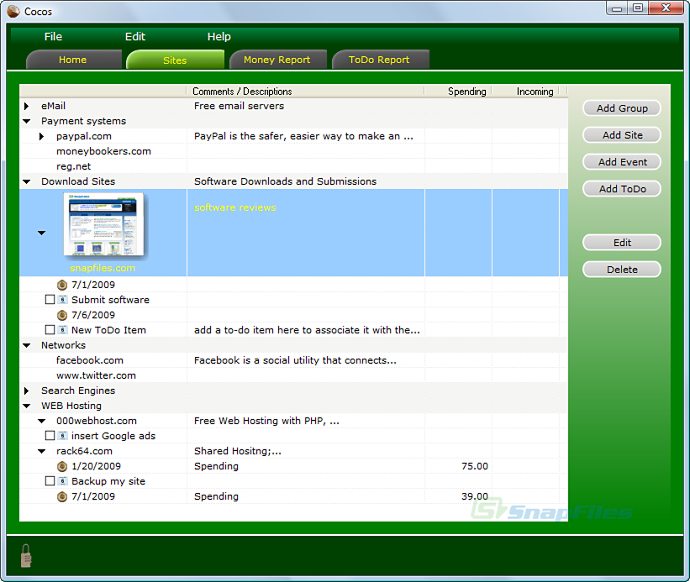The image size is (690, 582).
Task: Expand the eMail group
Action: point(26,106)
